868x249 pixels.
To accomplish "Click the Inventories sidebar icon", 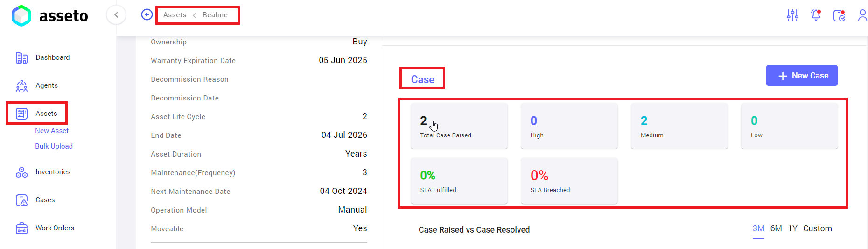I will point(21,172).
